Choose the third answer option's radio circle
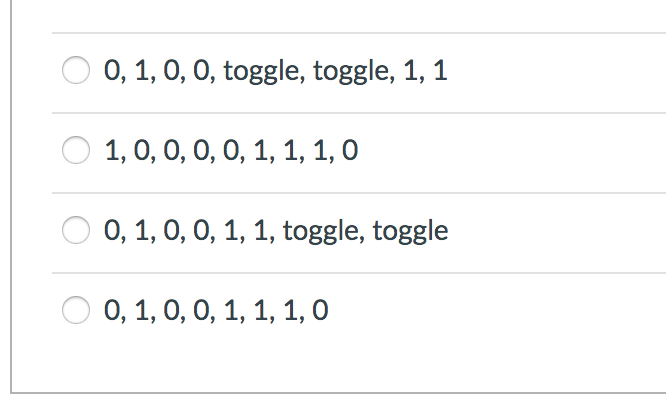The height and width of the screenshot is (408, 666). 77,232
